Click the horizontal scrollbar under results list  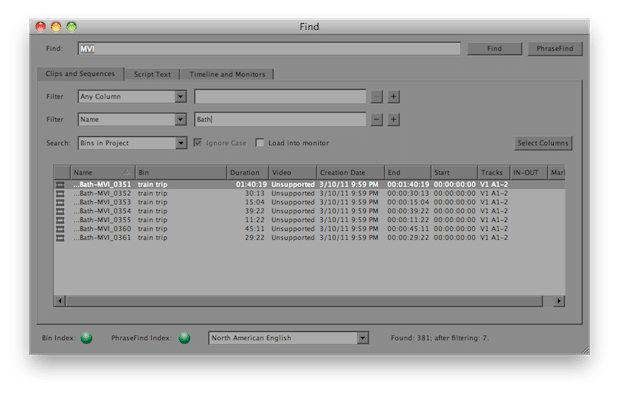304,301
